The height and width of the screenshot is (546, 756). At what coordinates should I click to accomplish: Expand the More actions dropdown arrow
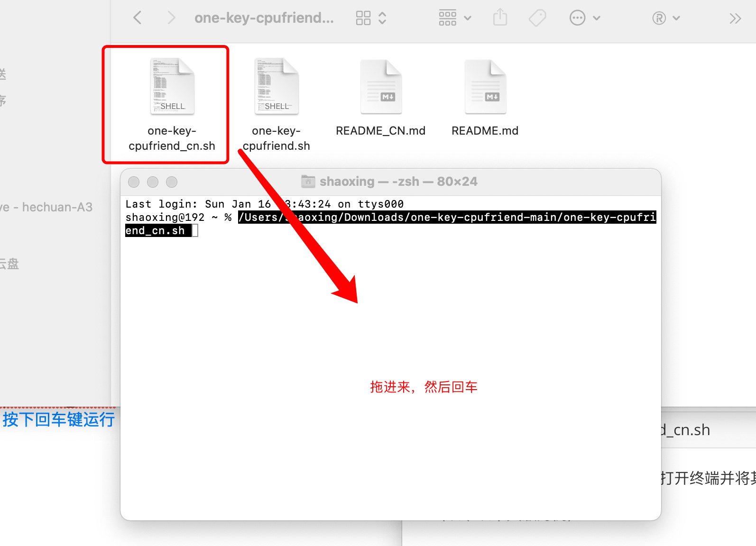pyautogui.click(x=597, y=18)
